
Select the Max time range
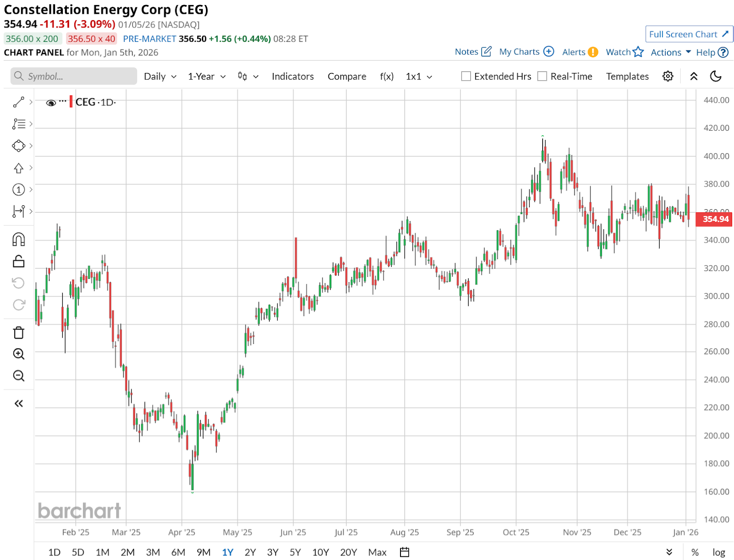click(x=377, y=552)
